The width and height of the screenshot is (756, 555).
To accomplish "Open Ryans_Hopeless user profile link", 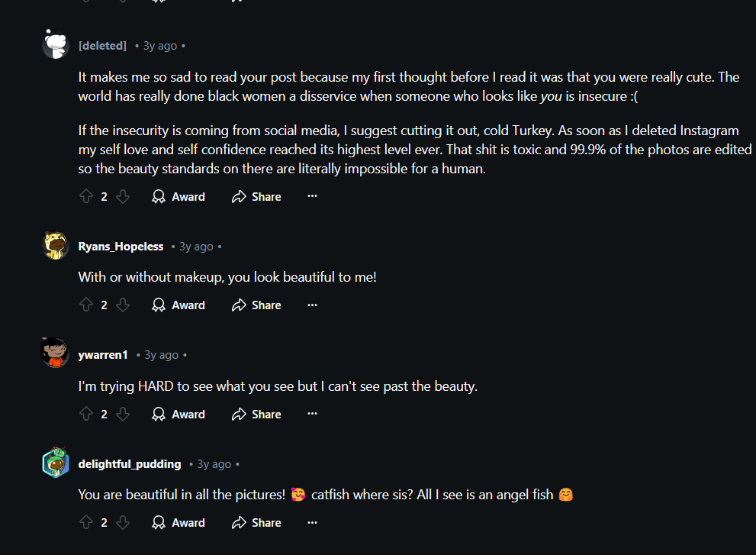I will [121, 247].
